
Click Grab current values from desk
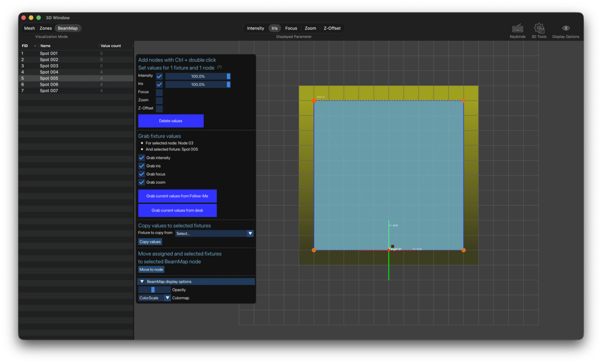(x=177, y=211)
